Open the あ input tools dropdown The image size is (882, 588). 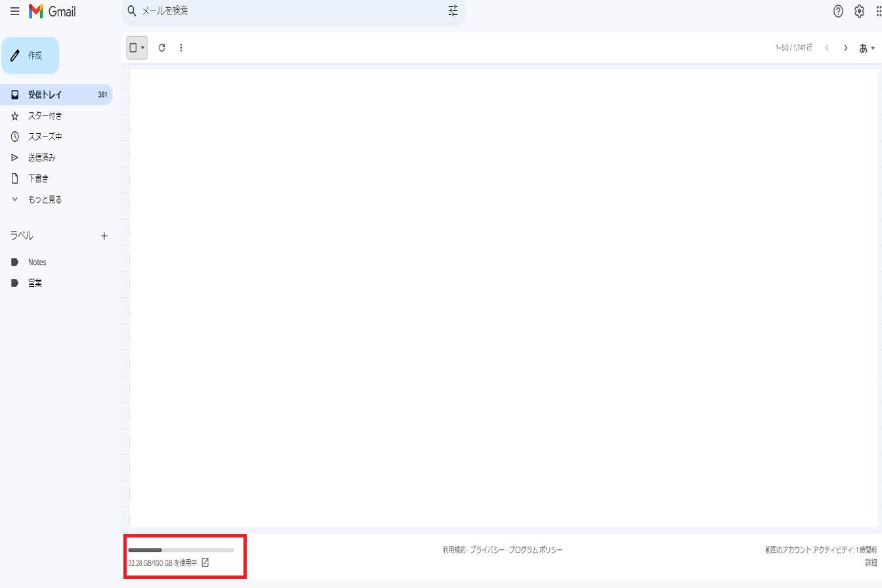pyautogui.click(x=867, y=48)
